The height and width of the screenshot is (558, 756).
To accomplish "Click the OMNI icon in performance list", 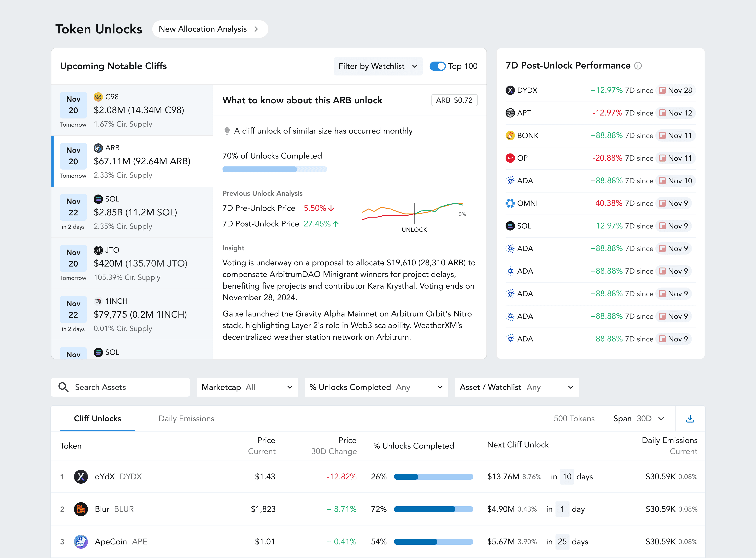I will click(510, 203).
